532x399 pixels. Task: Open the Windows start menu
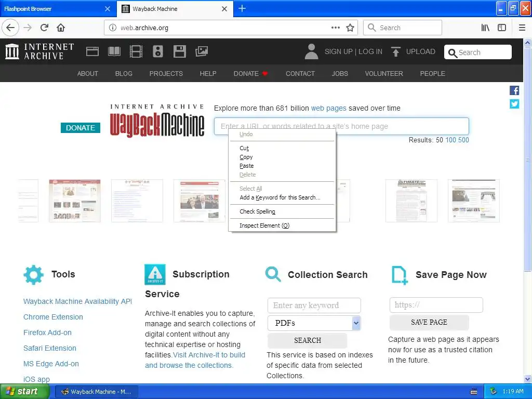pos(24,392)
